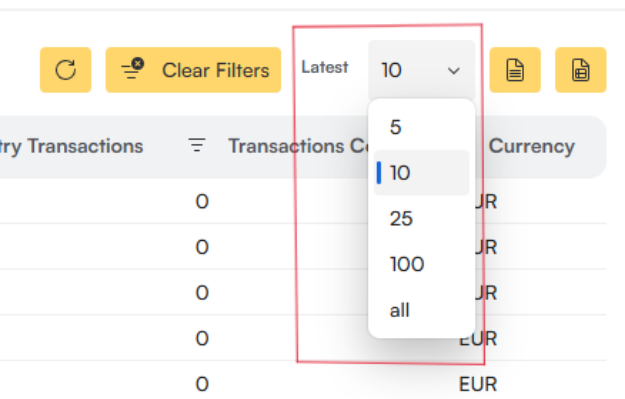Click the spreadsheet export icon button
Image resolution: width=625 pixels, height=399 pixels.
click(581, 70)
